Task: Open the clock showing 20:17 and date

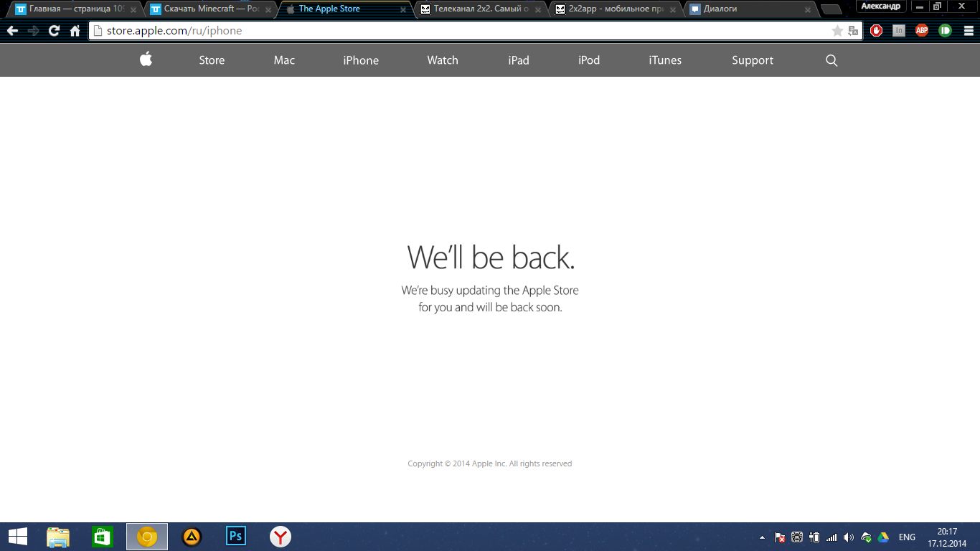Action: click(947, 537)
